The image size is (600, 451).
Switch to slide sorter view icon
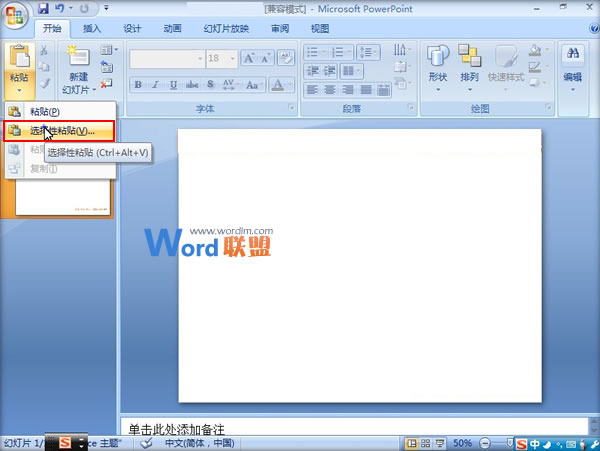click(x=426, y=443)
